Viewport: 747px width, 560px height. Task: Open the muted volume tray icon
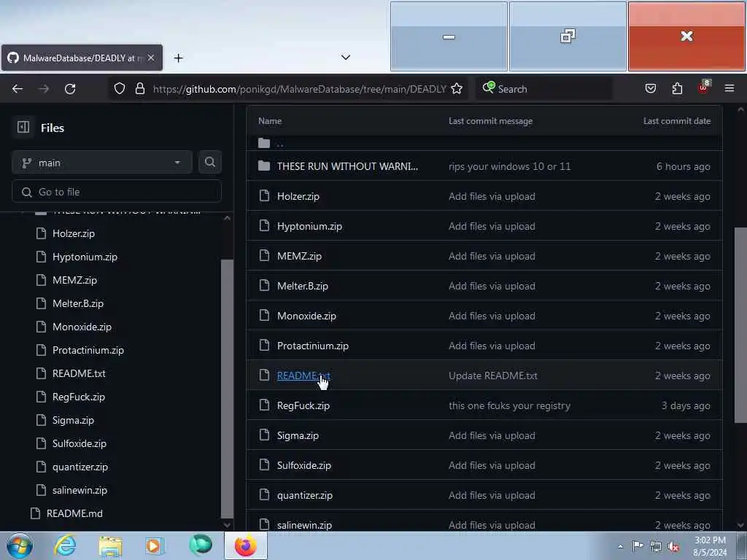(x=673, y=546)
